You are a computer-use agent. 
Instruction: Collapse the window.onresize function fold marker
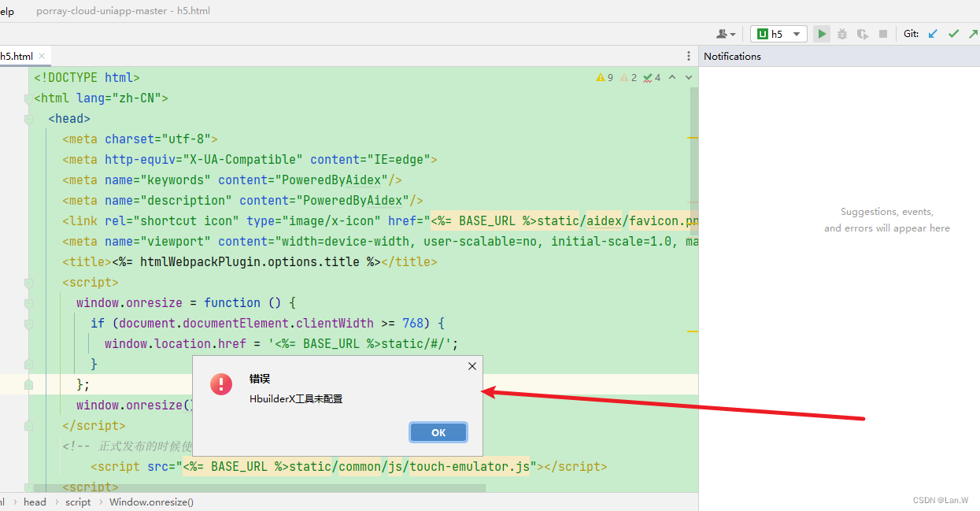click(28, 304)
